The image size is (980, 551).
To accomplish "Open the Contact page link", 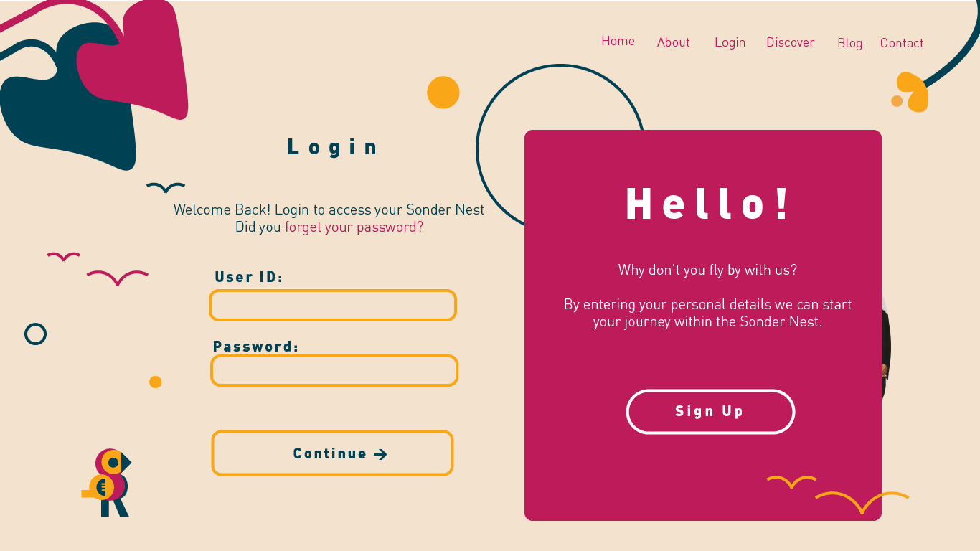I will pyautogui.click(x=902, y=43).
